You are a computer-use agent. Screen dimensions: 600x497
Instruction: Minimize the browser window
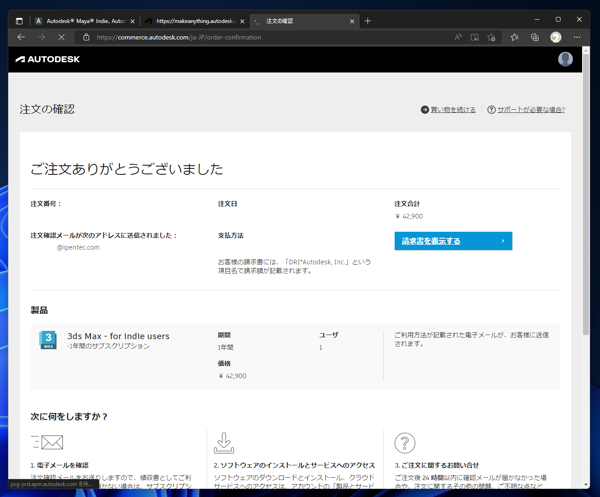click(537, 20)
